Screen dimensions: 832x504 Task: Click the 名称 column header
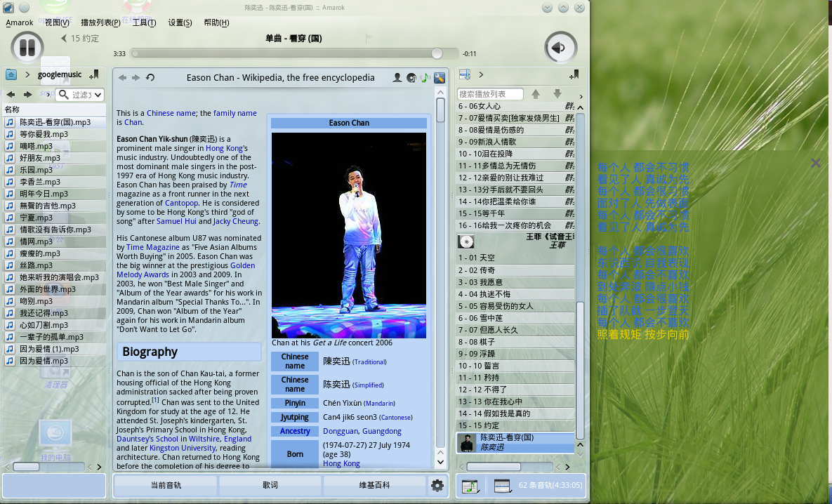(55, 110)
